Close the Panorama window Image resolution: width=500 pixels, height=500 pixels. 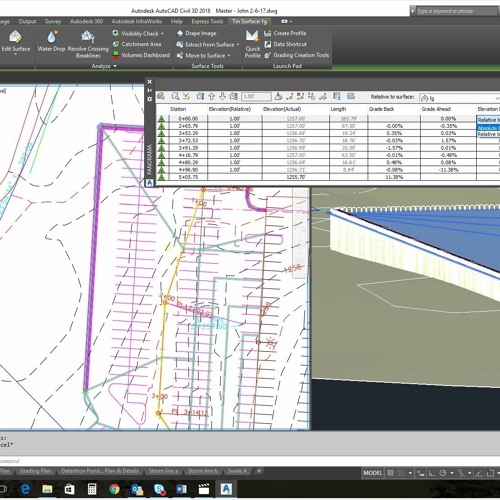click(149, 82)
